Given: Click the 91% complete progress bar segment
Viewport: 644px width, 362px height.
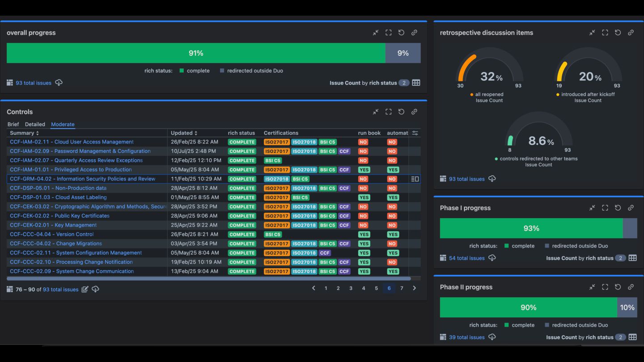Looking at the screenshot, I should click(x=196, y=53).
